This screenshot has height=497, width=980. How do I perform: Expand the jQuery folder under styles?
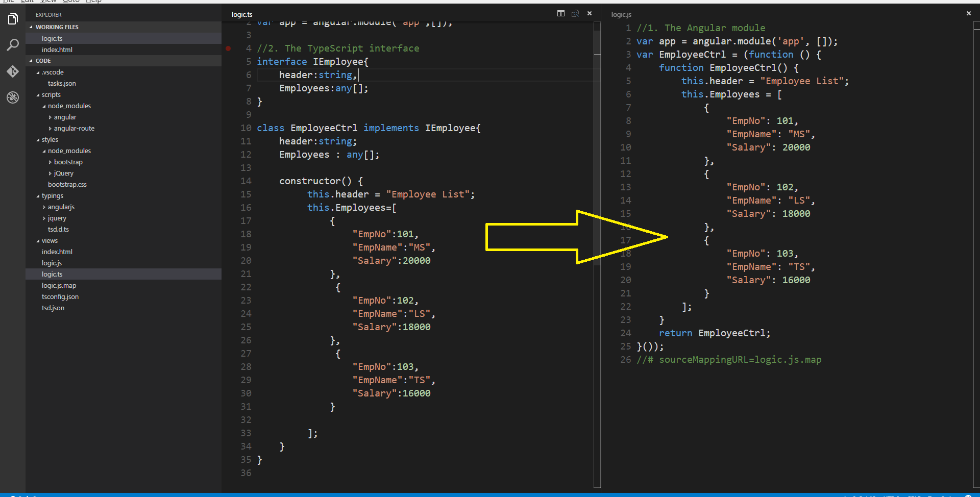[51, 173]
